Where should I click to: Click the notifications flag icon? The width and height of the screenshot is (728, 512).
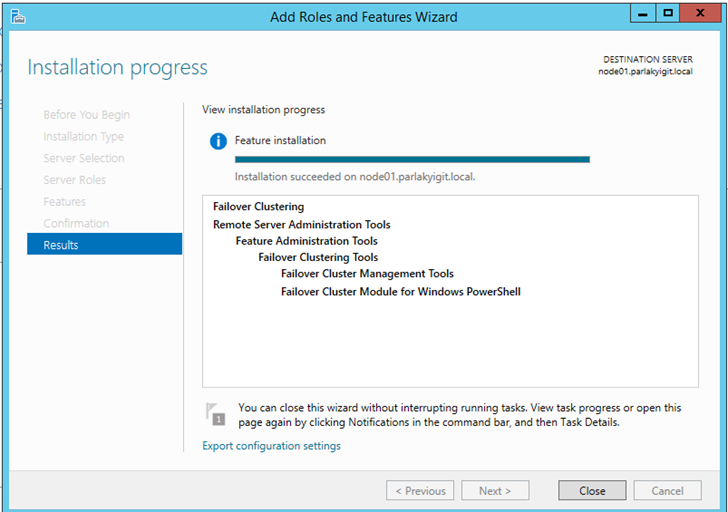(216, 413)
